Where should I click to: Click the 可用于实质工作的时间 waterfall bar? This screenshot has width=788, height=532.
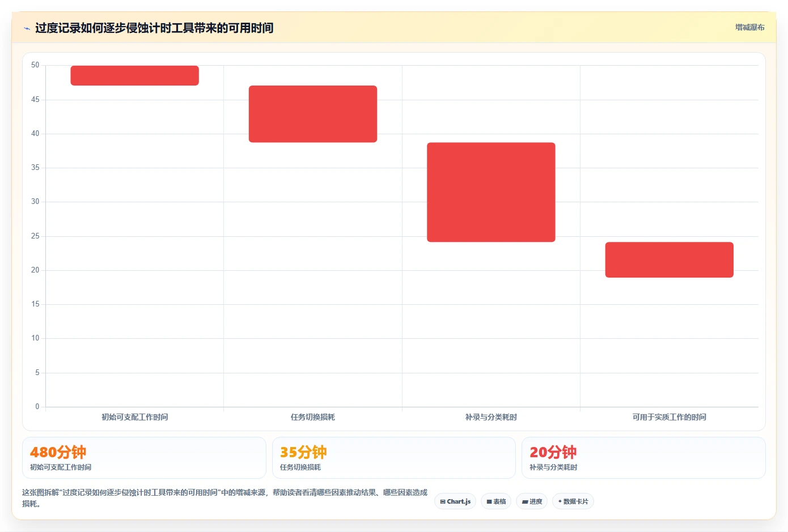(x=670, y=259)
